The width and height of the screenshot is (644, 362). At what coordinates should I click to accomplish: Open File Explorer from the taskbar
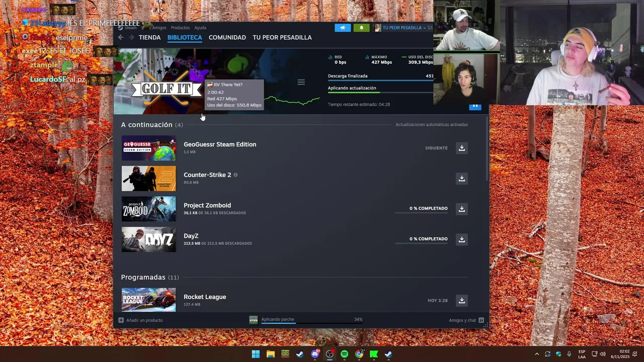(x=270, y=354)
